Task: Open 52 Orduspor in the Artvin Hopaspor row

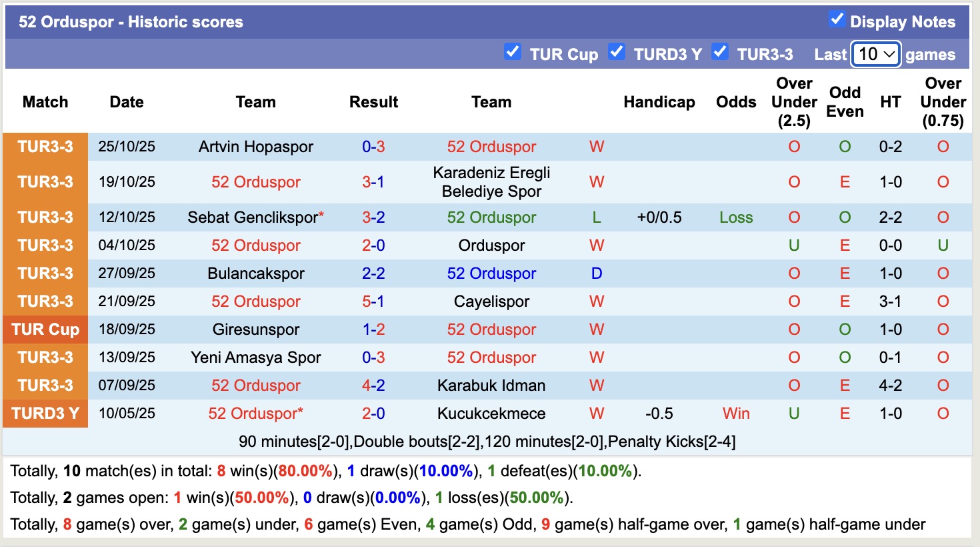Action: pos(491,146)
